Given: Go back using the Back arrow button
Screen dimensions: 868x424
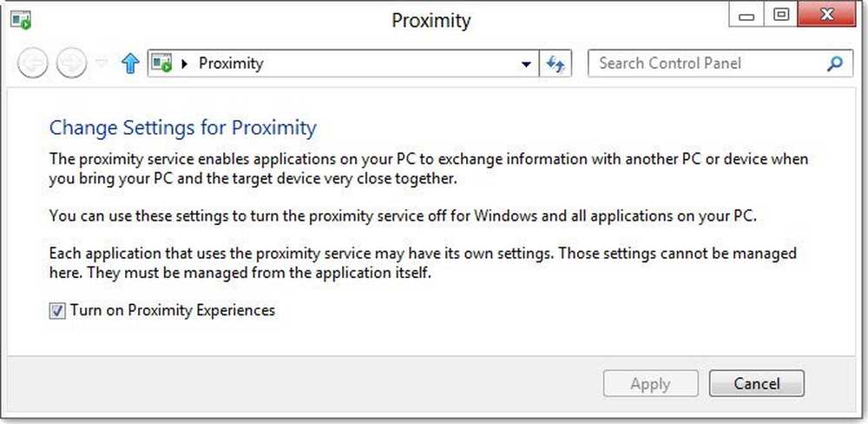Looking at the screenshot, I should point(33,63).
